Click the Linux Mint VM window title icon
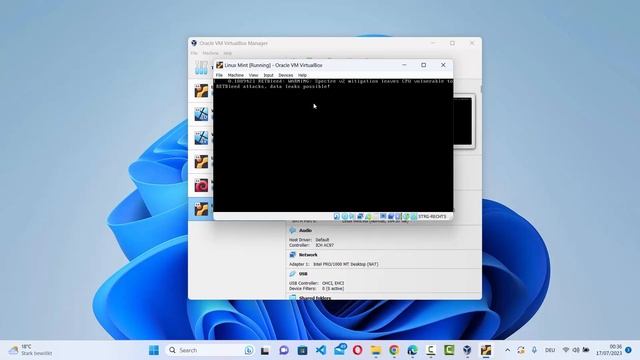This screenshot has width=640, height=360. coord(220,65)
